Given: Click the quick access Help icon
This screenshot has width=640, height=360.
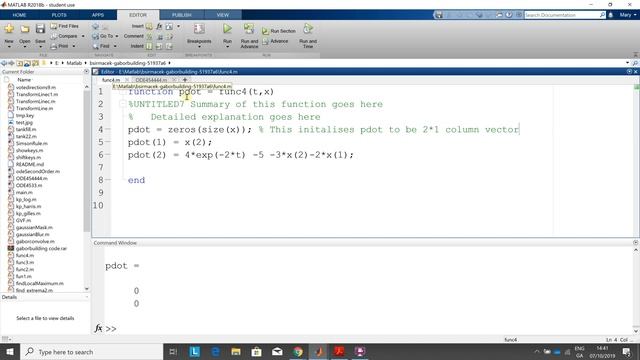Looking at the screenshot, I should click(x=509, y=15).
